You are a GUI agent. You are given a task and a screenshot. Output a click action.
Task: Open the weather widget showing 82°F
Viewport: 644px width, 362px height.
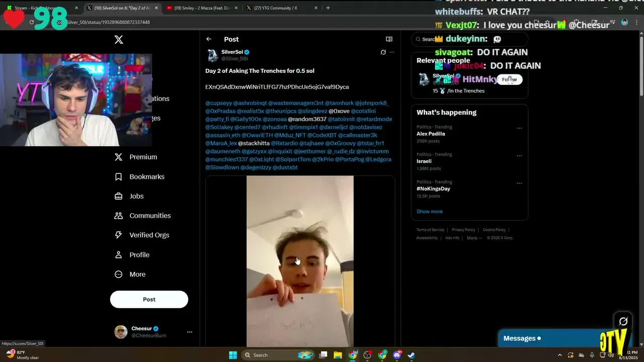click(22, 355)
